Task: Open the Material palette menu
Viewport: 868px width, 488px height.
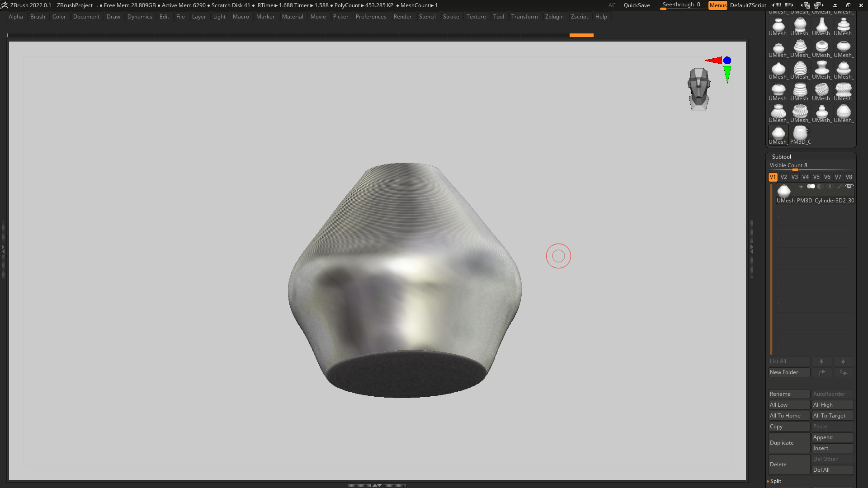Action: (x=292, y=17)
